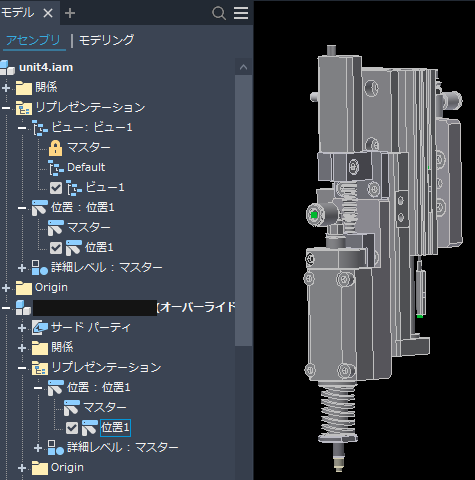Select the マスター view representation text

(89, 147)
